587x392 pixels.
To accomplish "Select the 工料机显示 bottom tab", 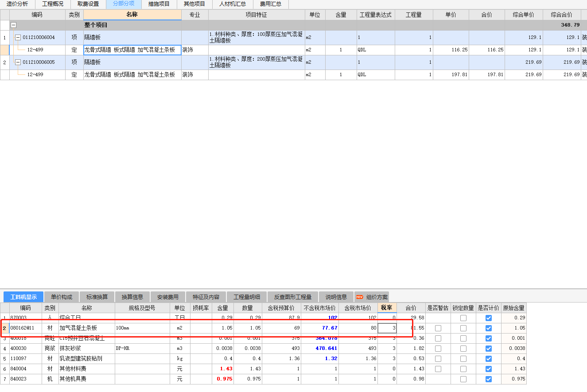I will click(23, 297).
